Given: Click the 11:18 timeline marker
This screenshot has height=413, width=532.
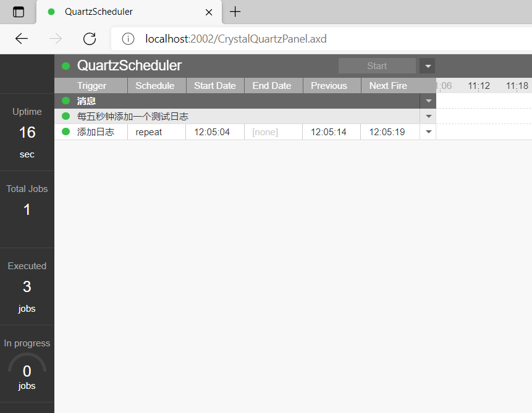Looking at the screenshot, I should (x=517, y=85).
